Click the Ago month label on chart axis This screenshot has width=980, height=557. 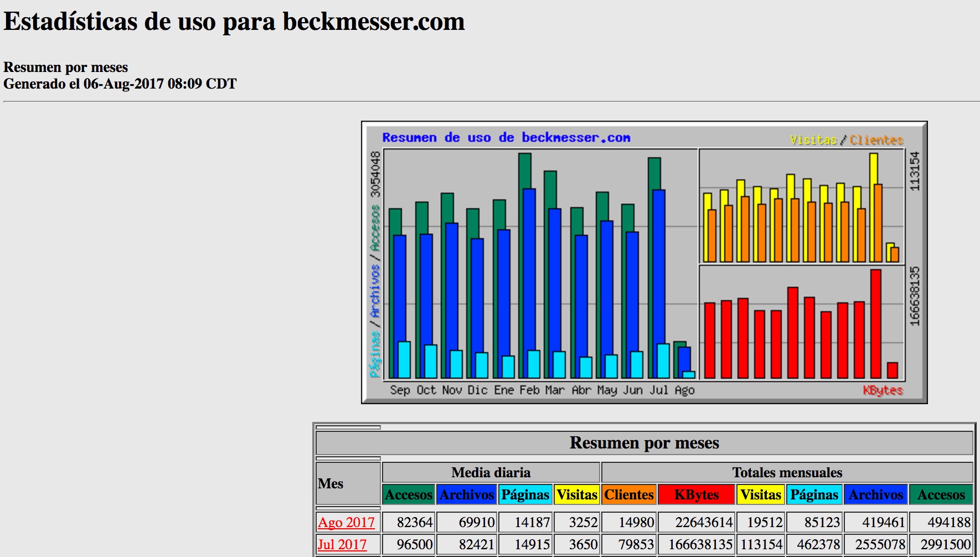[x=684, y=390]
